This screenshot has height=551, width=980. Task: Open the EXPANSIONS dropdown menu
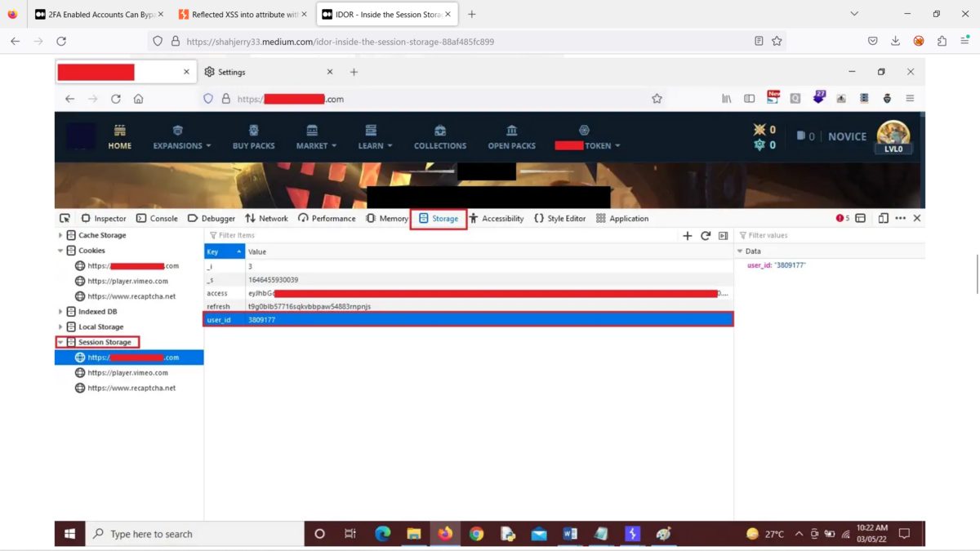pyautogui.click(x=181, y=137)
